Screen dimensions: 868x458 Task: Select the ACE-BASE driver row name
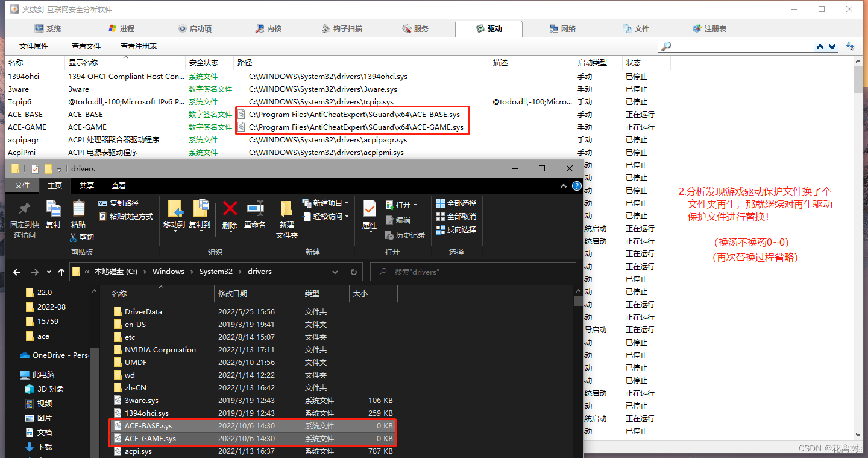(25, 114)
